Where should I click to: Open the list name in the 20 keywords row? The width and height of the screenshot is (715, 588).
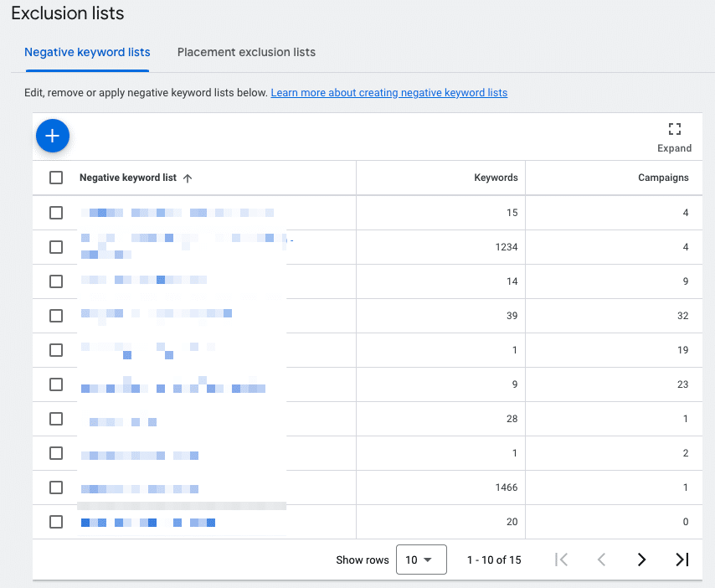tap(148, 523)
